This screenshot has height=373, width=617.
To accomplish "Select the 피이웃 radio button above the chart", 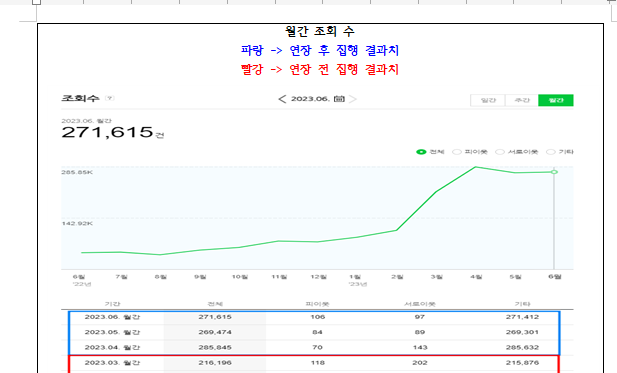I will click(x=456, y=152).
